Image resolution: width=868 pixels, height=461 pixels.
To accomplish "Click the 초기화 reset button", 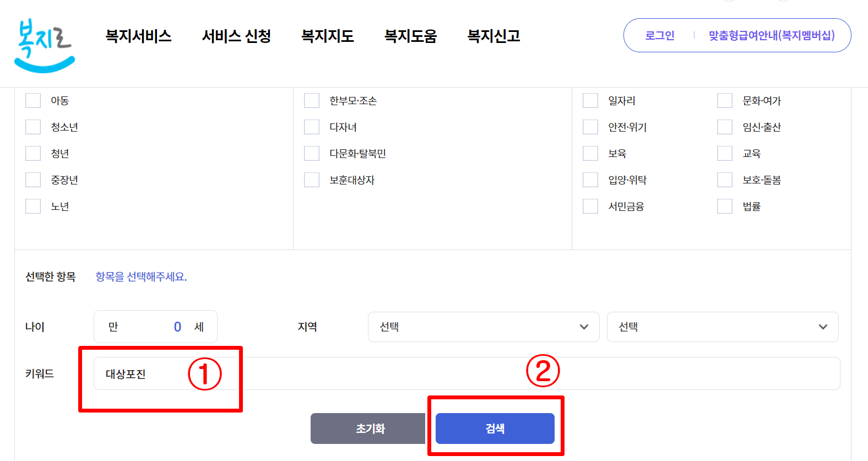I will tap(368, 428).
